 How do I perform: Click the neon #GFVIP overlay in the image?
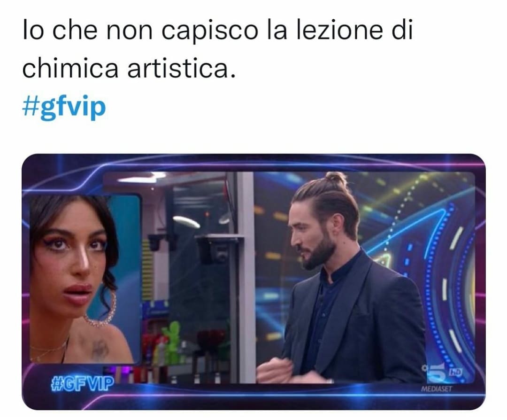point(83,382)
